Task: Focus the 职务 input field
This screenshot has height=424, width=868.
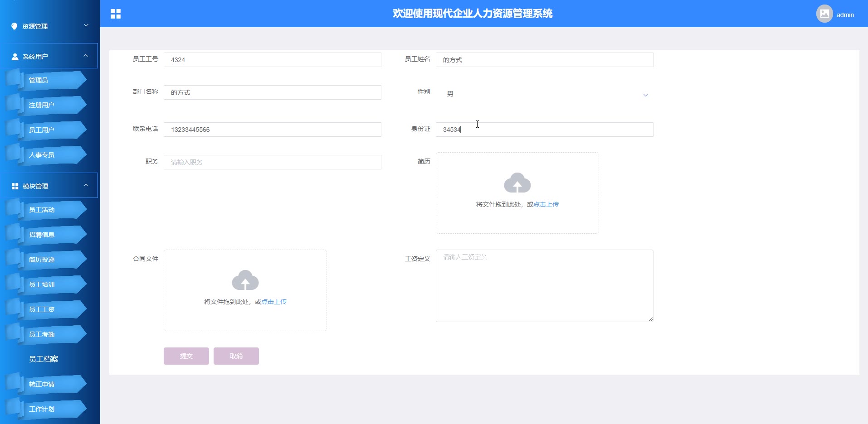Action: pyautogui.click(x=272, y=162)
